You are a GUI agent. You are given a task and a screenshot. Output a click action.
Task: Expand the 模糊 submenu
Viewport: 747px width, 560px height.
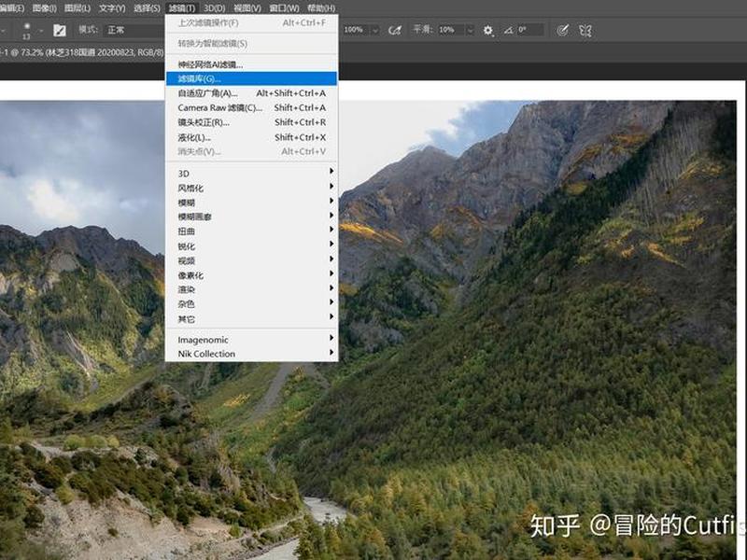(x=251, y=203)
